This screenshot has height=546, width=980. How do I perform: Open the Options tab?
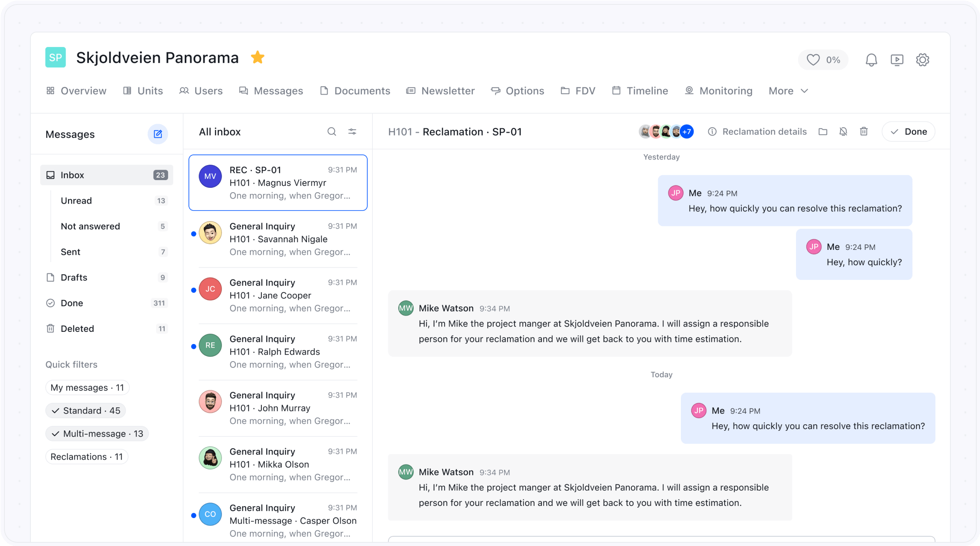(517, 91)
